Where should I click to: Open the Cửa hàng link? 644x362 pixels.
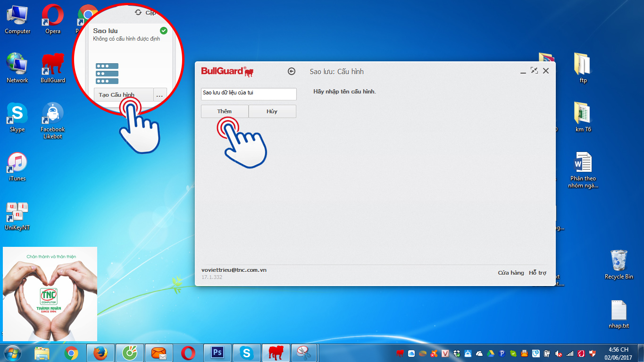(511, 273)
